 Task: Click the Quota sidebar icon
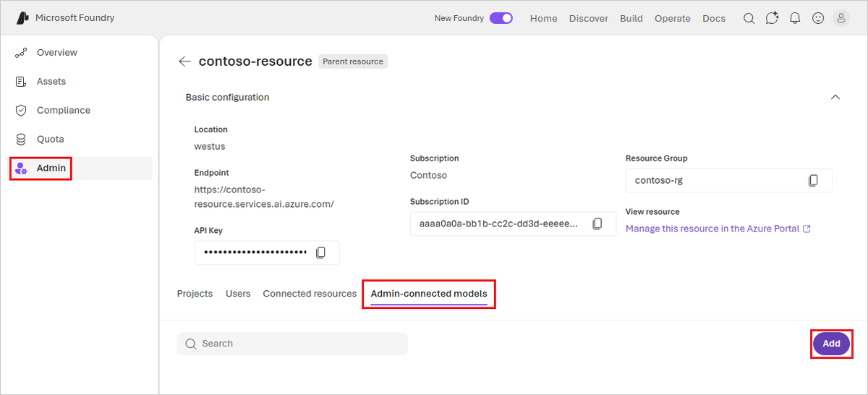[x=22, y=140]
